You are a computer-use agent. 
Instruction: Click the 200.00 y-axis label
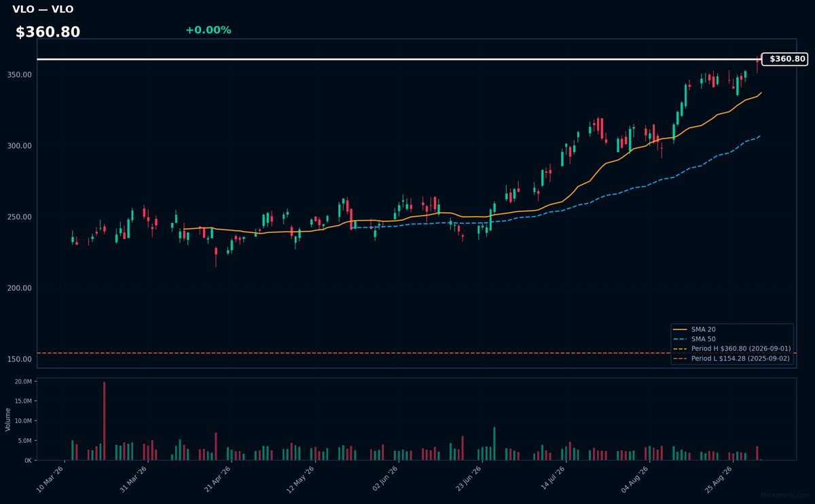[20, 288]
